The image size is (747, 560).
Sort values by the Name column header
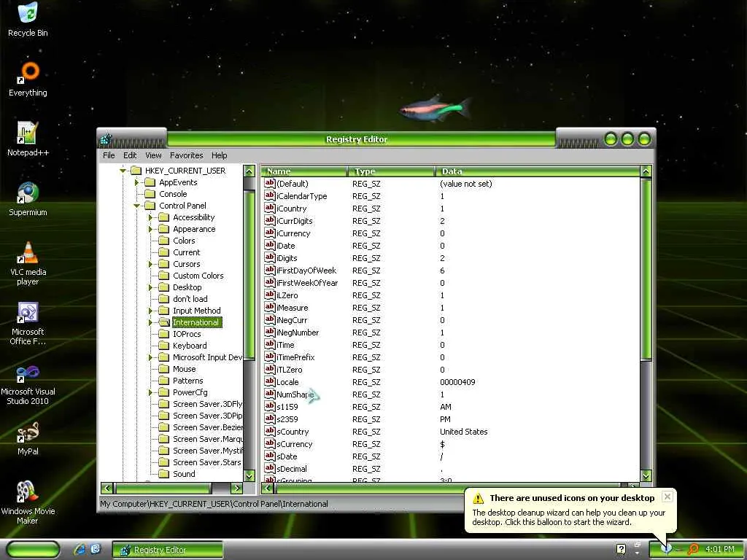click(x=304, y=171)
